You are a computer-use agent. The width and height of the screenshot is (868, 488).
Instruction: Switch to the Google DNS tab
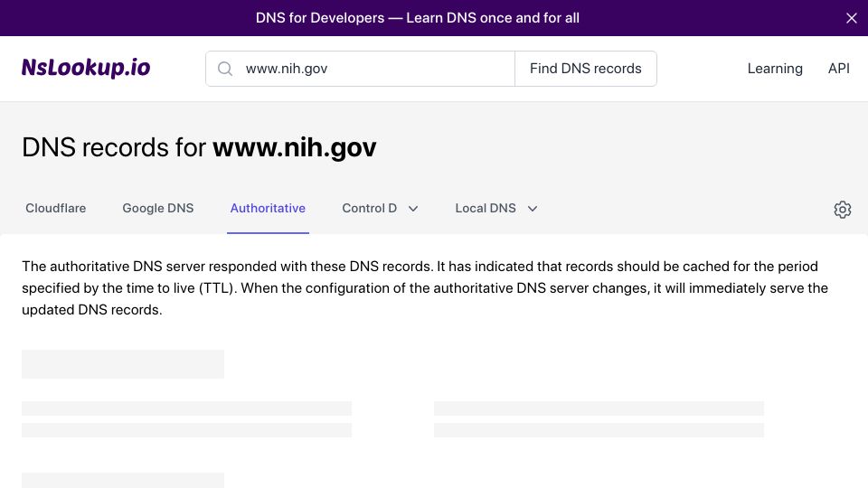pyautogui.click(x=157, y=208)
